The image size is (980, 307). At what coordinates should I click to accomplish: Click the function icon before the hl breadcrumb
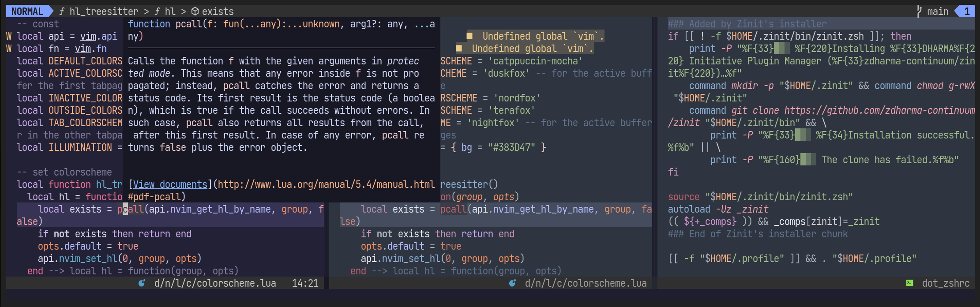tap(157, 11)
